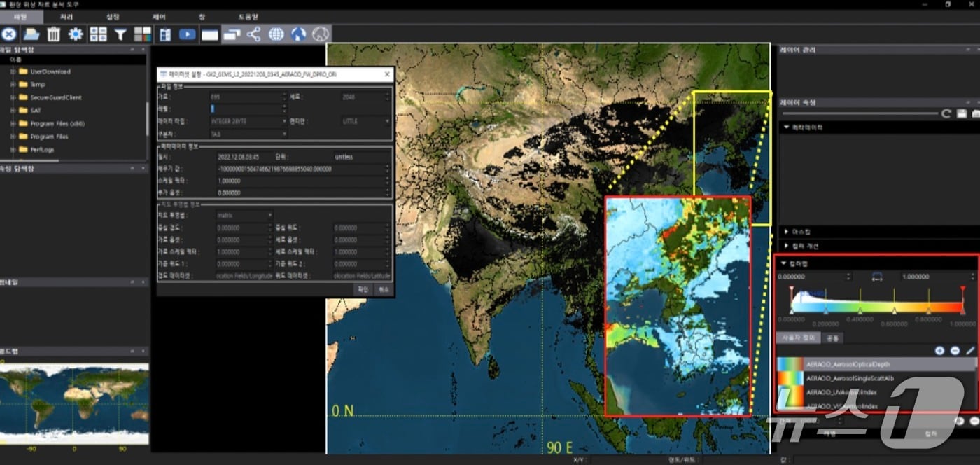Expand the SAT folder tree node
This screenshot has height=465, width=980.
13,111
